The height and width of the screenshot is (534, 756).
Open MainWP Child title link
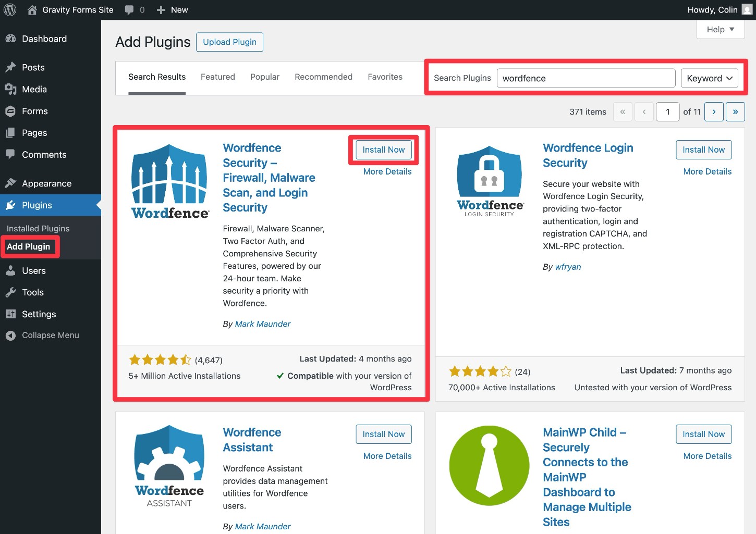[587, 477]
